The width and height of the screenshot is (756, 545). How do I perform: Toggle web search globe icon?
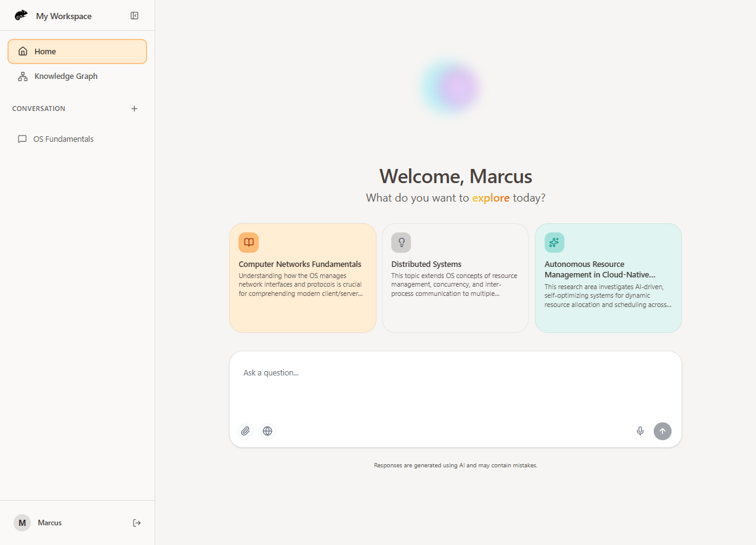pos(267,431)
